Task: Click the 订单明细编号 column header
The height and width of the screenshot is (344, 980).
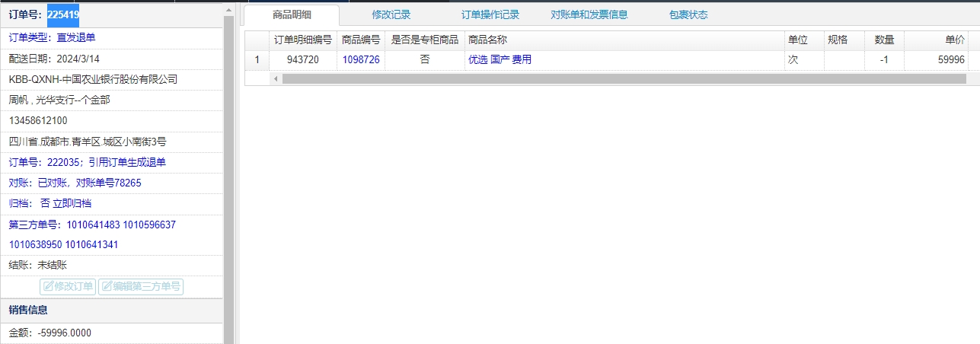Action: tap(303, 40)
